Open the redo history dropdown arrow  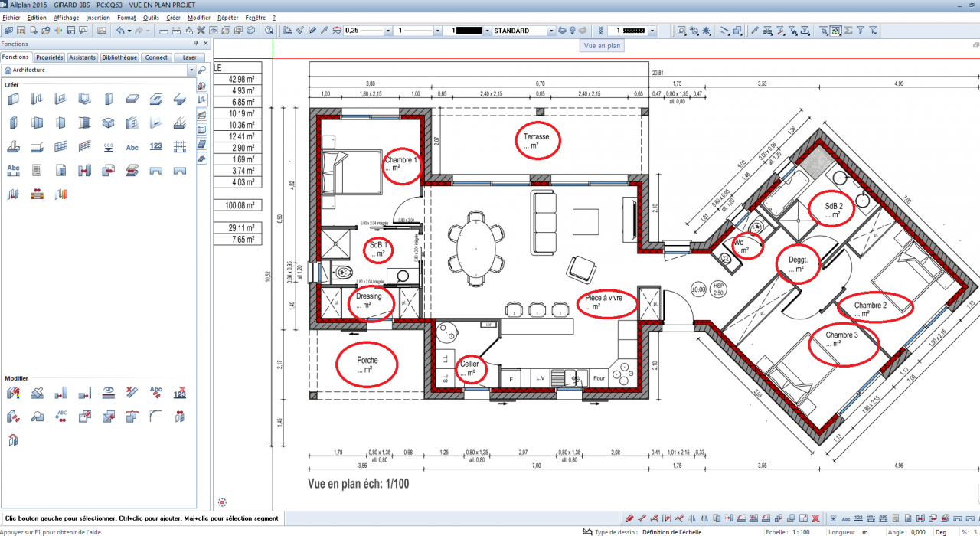pyautogui.click(x=148, y=31)
